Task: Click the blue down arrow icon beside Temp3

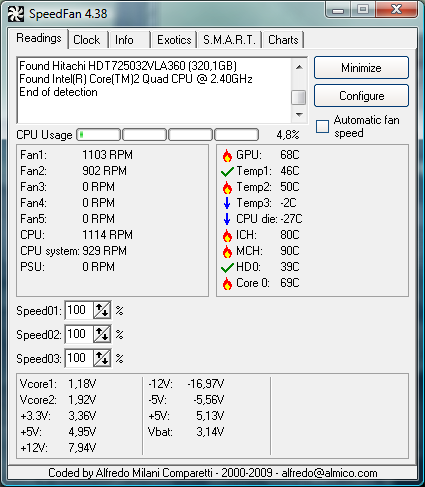Action: (227, 203)
